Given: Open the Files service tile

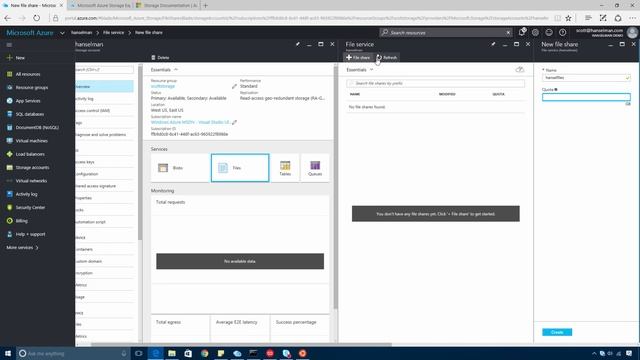Looking at the screenshot, I should pos(240,168).
